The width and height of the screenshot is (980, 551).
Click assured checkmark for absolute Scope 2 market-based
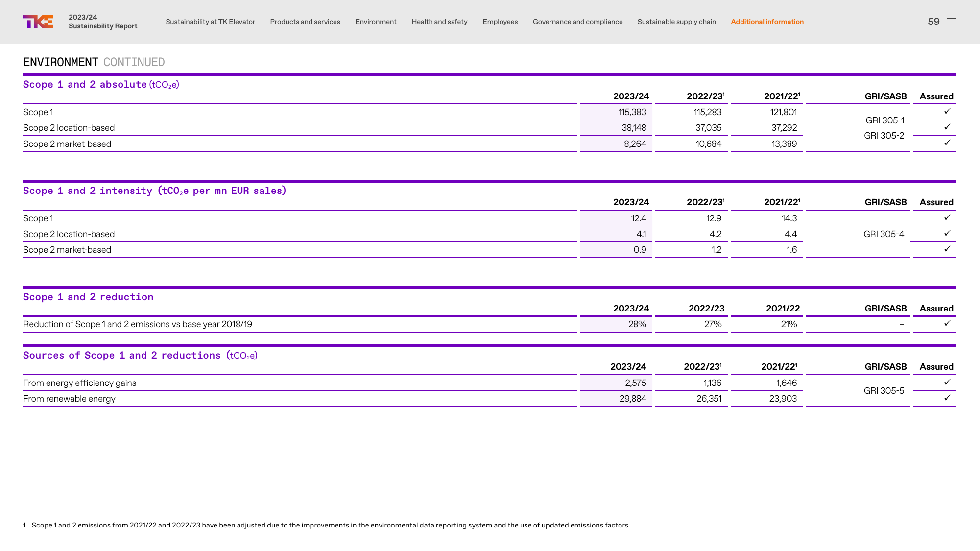(x=947, y=143)
